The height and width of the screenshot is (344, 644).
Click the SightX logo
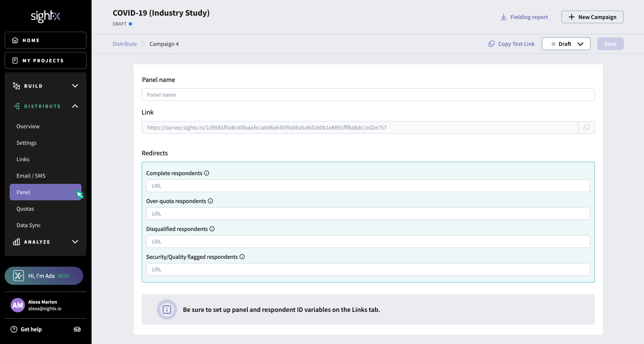pos(46,16)
